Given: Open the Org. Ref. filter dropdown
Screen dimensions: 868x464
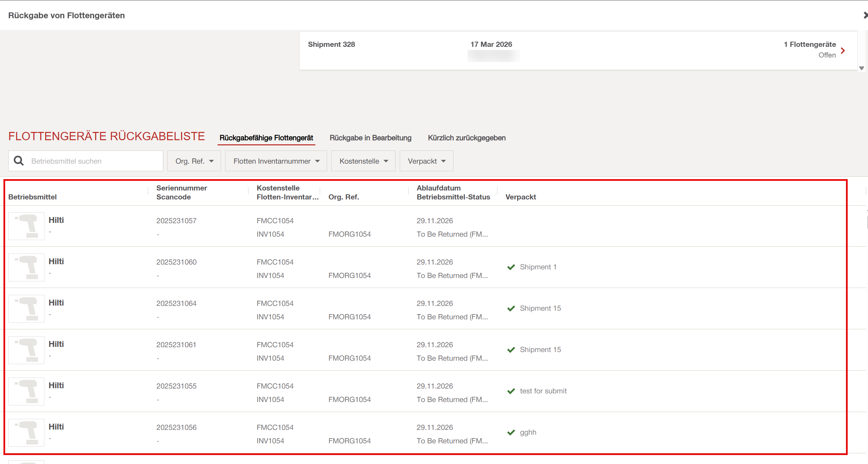Looking at the screenshot, I should tap(194, 161).
